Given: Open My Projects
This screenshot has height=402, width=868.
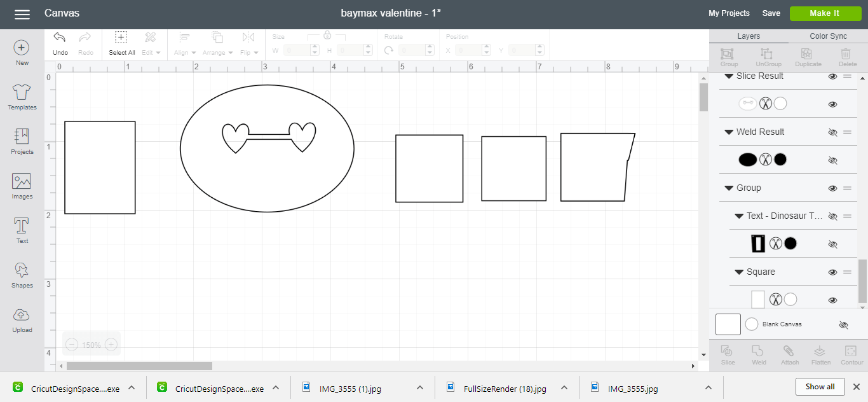Looking at the screenshot, I should point(729,13).
